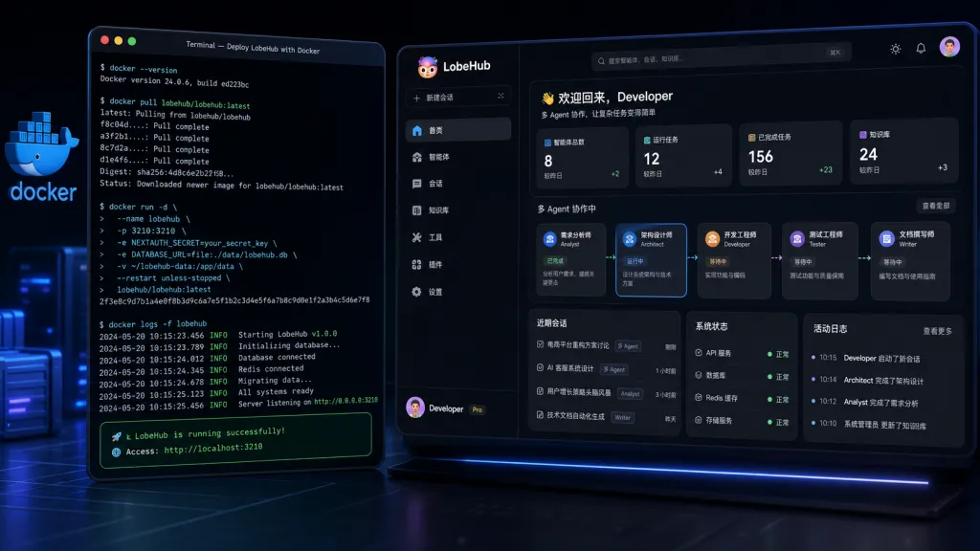980x551 pixels.
Task: Open the 运行任务 stat card
Action: tap(683, 156)
